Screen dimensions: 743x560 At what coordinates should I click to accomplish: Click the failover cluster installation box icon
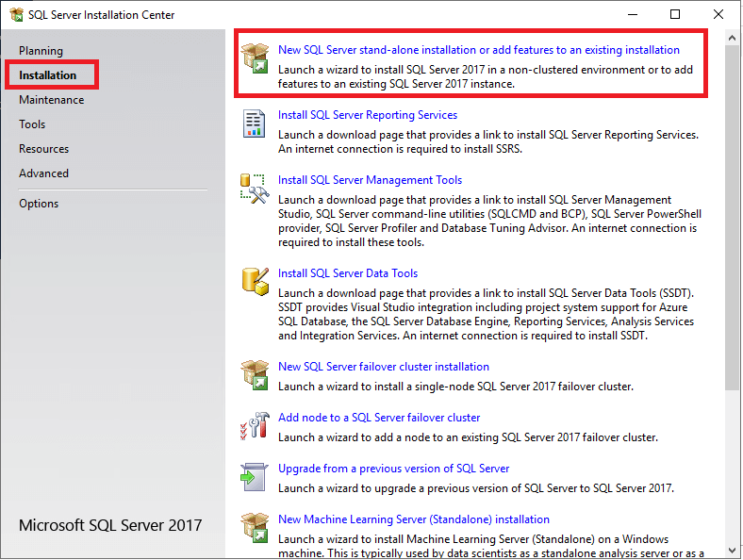(x=255, y=375)
